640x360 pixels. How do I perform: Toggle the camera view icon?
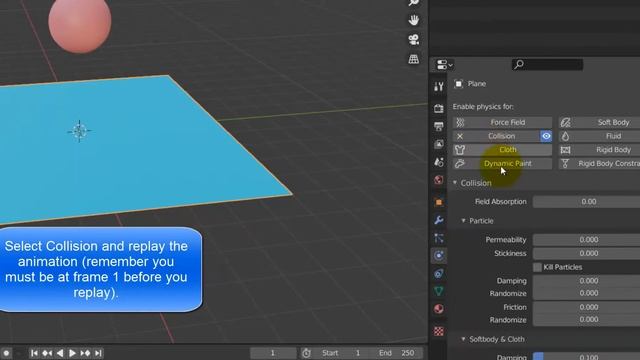(x=413, y=40)
